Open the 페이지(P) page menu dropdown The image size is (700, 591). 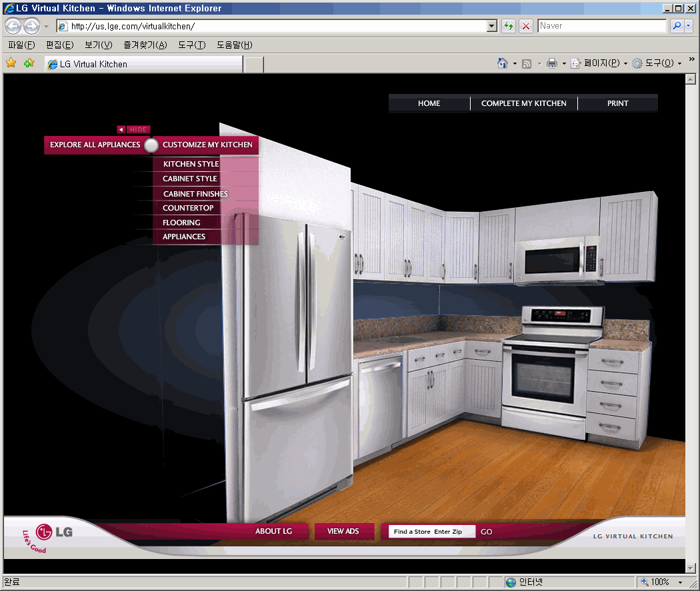point(599,63)
